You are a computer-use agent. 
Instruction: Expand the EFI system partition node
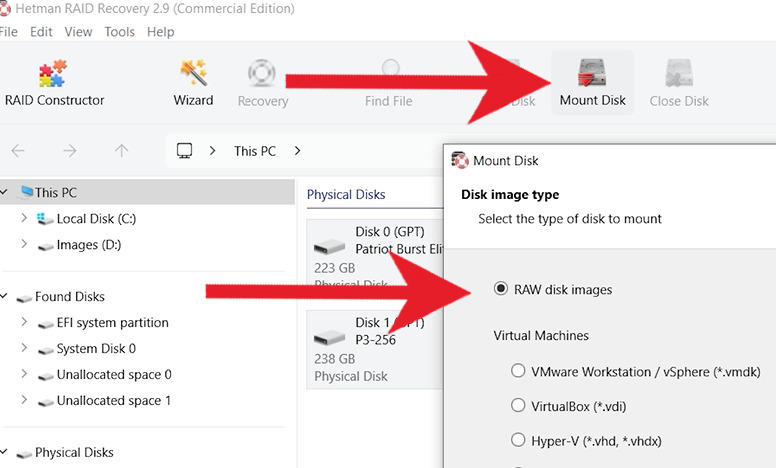click(x=24, y=322)
